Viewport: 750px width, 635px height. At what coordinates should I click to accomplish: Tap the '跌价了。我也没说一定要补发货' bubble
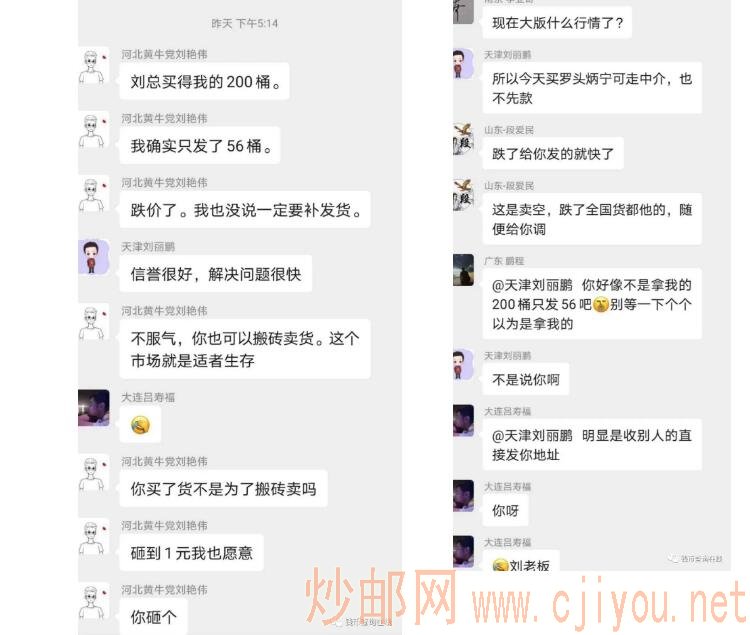pos(245,209)
